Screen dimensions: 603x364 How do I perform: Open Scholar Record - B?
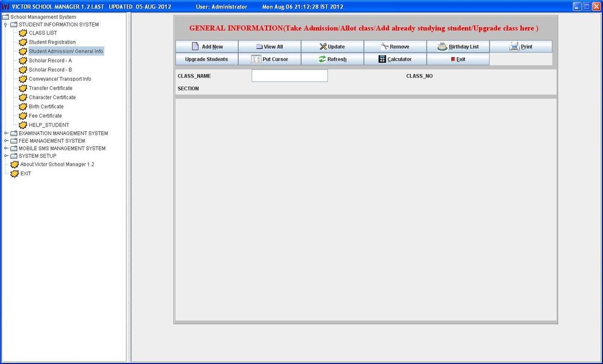tap(51, 70)
